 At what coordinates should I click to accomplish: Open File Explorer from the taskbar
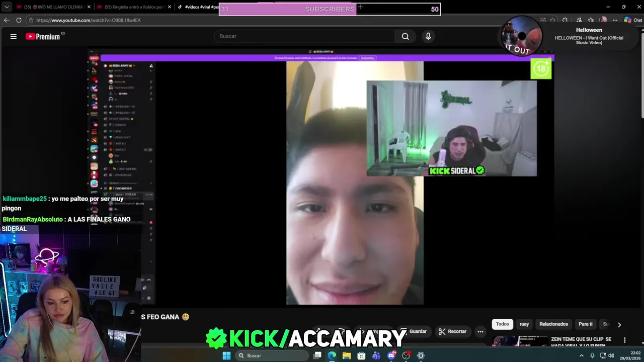click(x=347, y=355)
